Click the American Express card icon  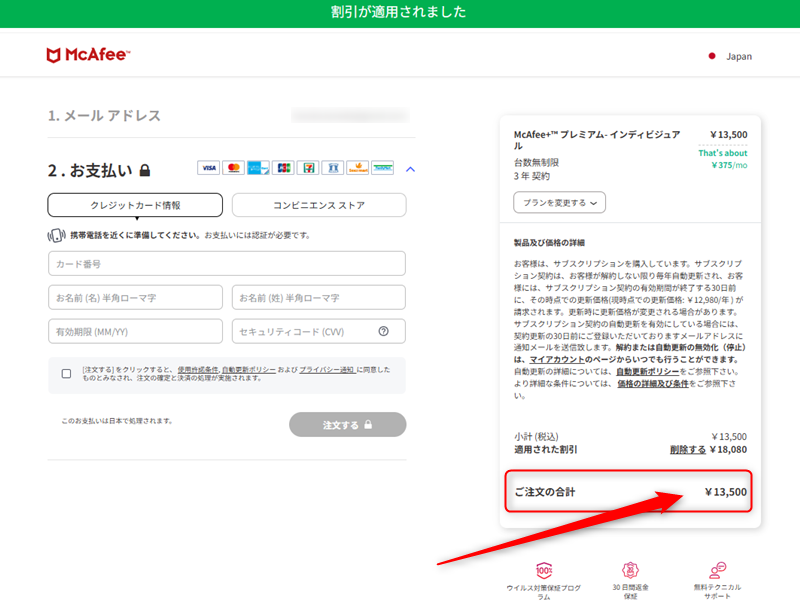(258, 168)
